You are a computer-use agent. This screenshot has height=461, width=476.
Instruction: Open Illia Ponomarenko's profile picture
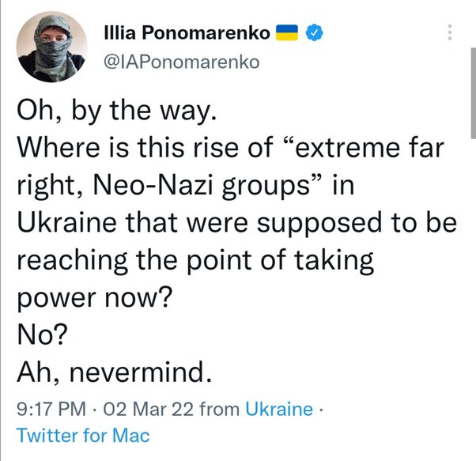(48, 48)
